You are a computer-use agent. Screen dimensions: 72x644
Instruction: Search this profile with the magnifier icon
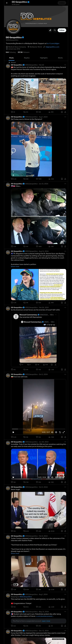click(55, 30)
